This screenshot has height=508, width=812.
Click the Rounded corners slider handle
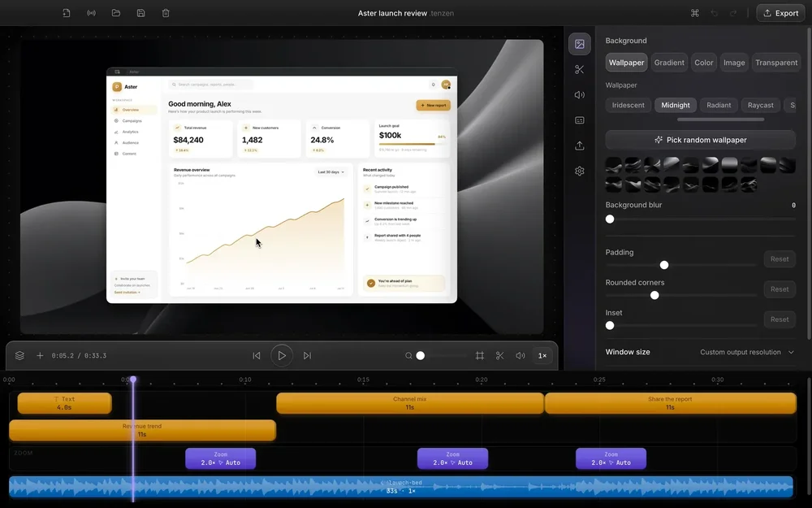tap(654, 296)
